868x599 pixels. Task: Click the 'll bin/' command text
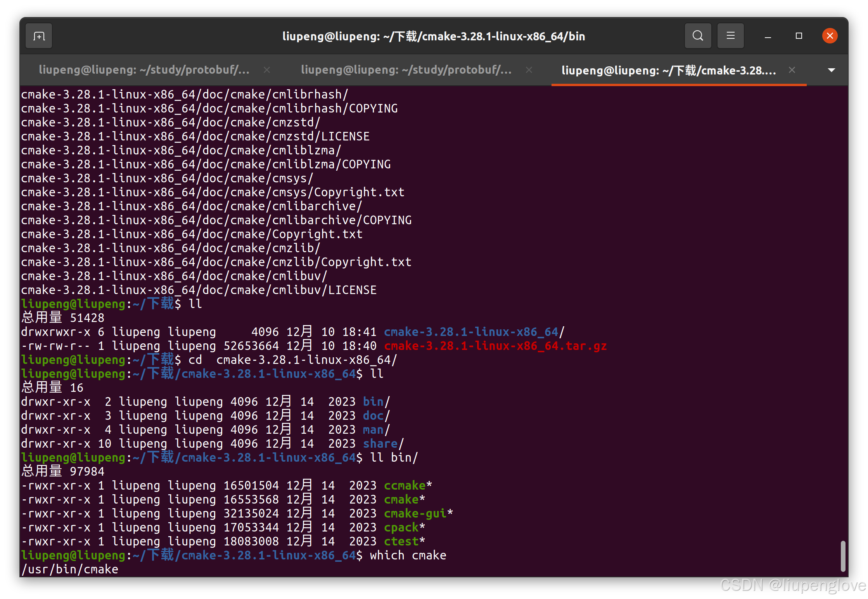coord(394,457)
